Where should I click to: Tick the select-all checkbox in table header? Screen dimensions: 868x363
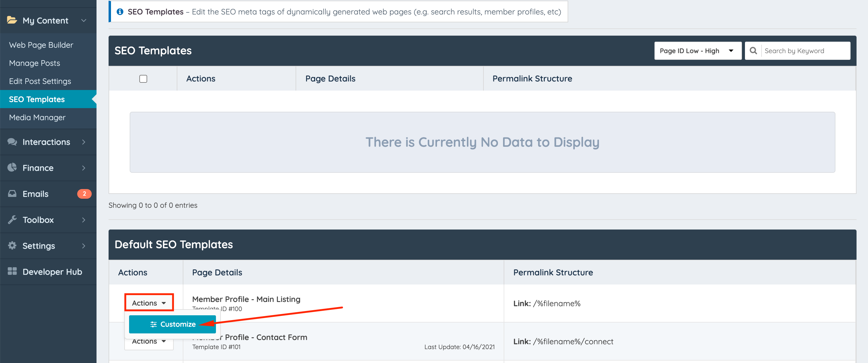click(x=143, y=79)
